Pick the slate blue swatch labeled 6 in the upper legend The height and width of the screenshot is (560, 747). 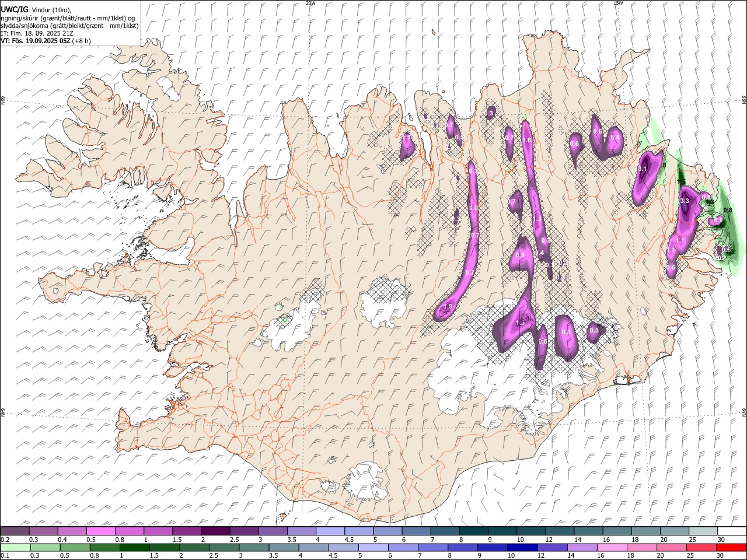(x=416, y=531)
